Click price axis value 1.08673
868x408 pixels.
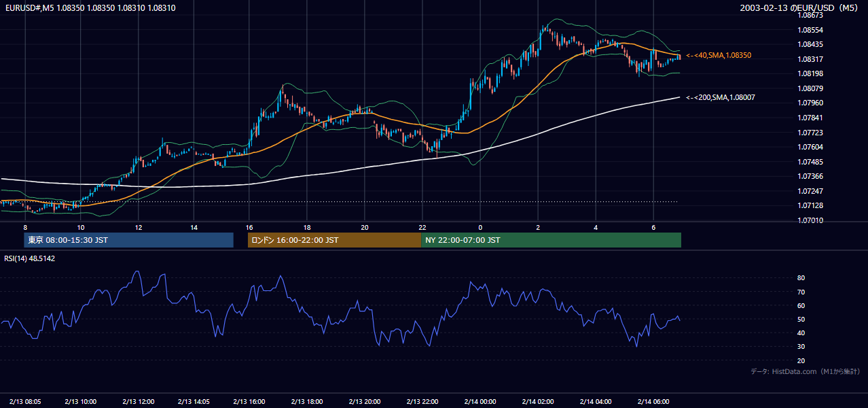(810, 15)
